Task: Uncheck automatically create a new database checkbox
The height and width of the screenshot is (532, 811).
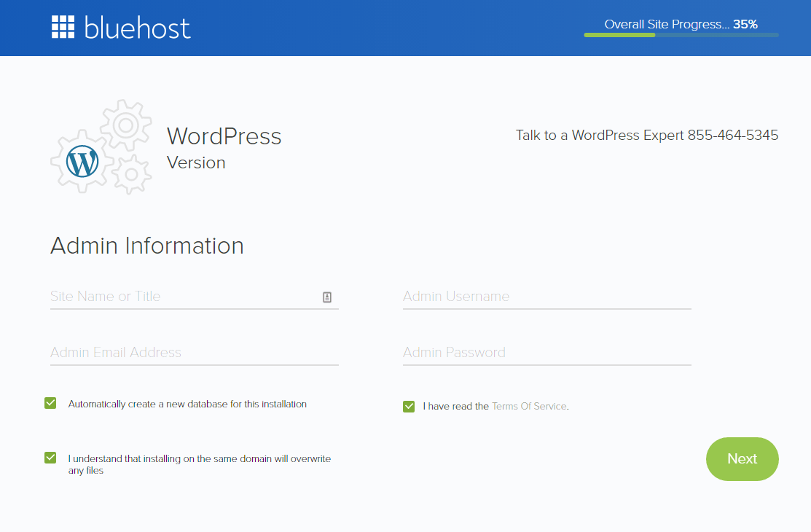Action: coord(50,403)
